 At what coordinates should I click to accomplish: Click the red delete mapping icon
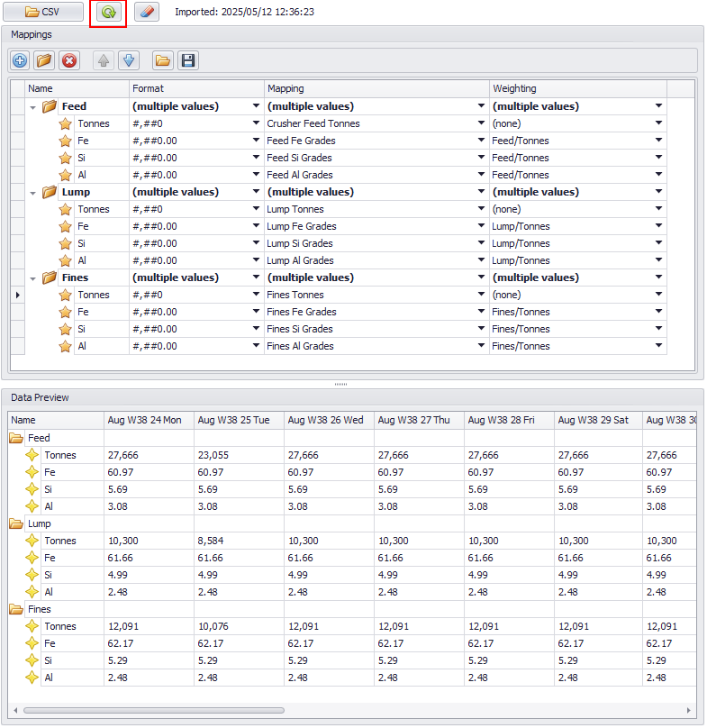[69, 60]
